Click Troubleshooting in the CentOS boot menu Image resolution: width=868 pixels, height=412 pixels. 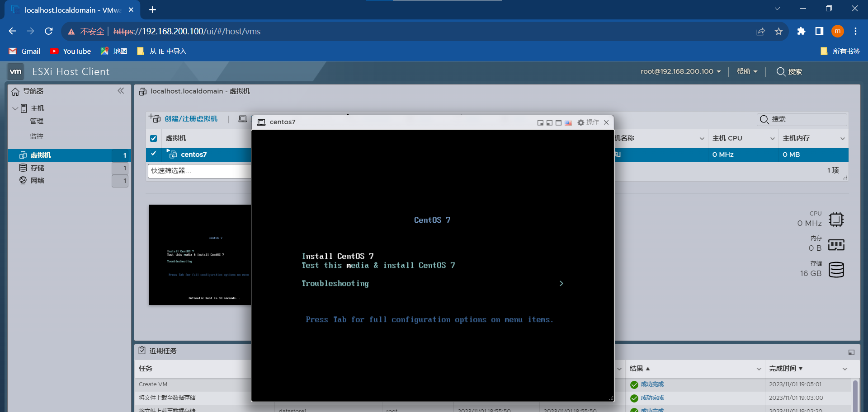[335, 283]
